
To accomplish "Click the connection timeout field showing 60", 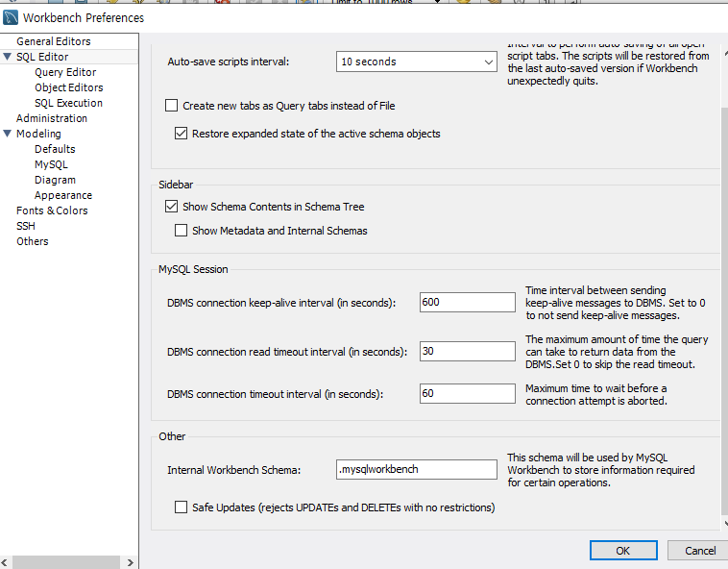I will [x=467, y=393].
